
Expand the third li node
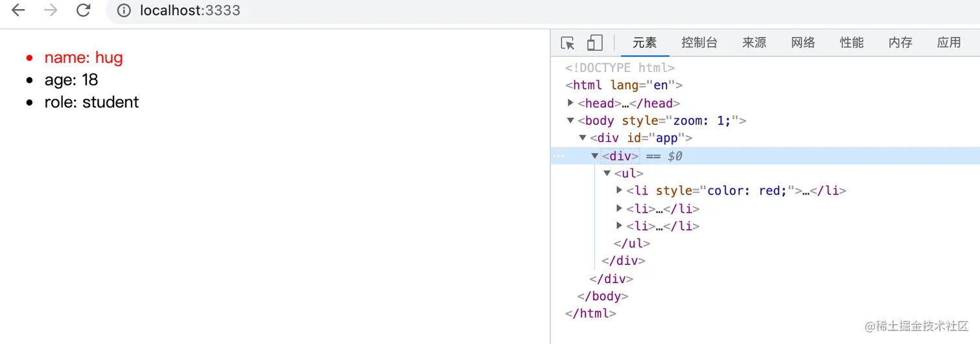click(620, 226)
